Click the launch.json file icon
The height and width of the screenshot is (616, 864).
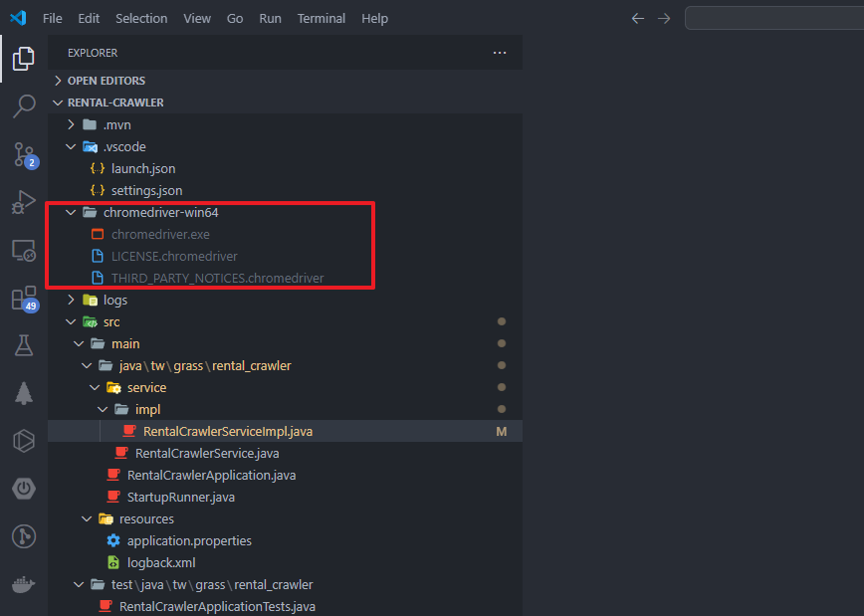pos(98,168)
